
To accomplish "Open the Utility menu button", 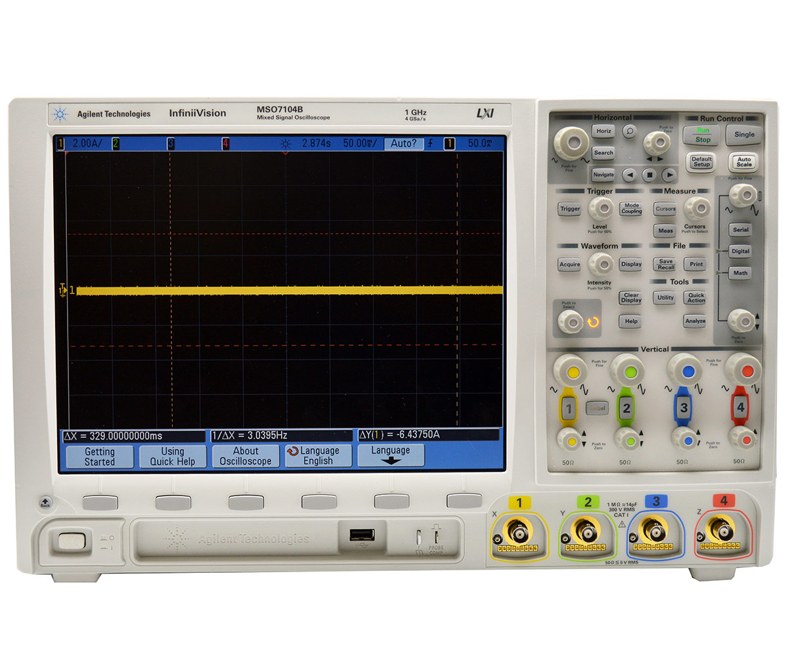I will click(x=665, y=297).
